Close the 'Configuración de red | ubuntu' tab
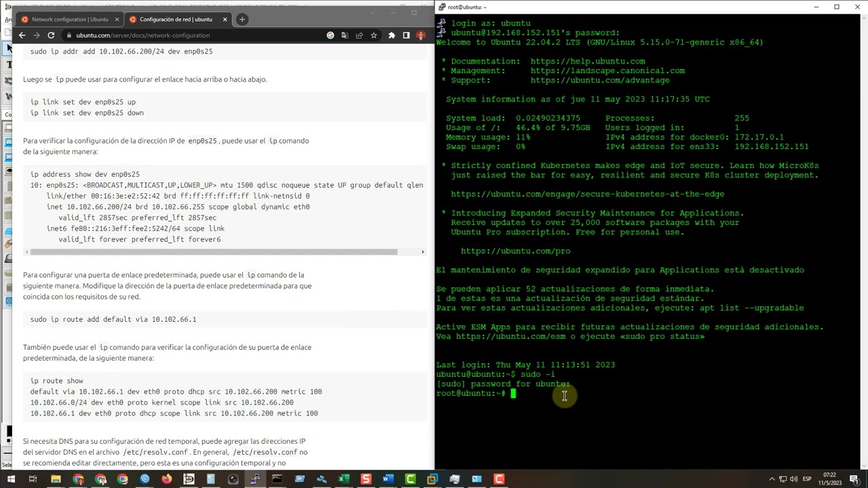Screen dimensions: 868x488 (224, 19)
